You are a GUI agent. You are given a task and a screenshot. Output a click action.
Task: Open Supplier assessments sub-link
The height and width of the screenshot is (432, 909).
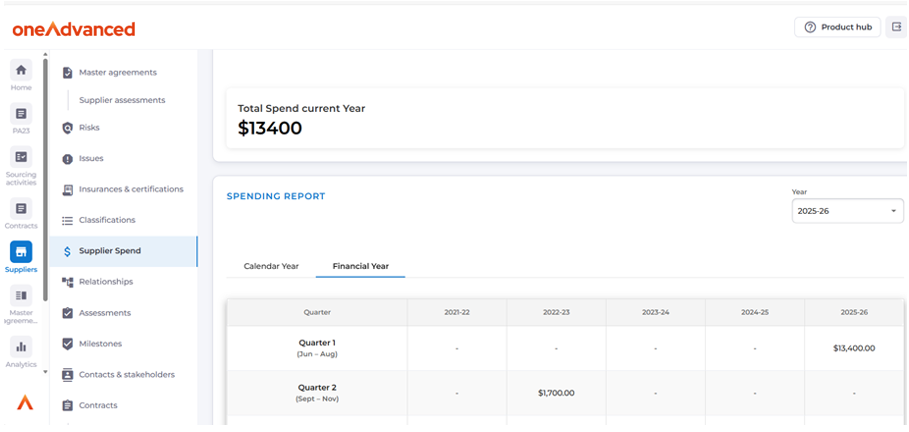122,100
